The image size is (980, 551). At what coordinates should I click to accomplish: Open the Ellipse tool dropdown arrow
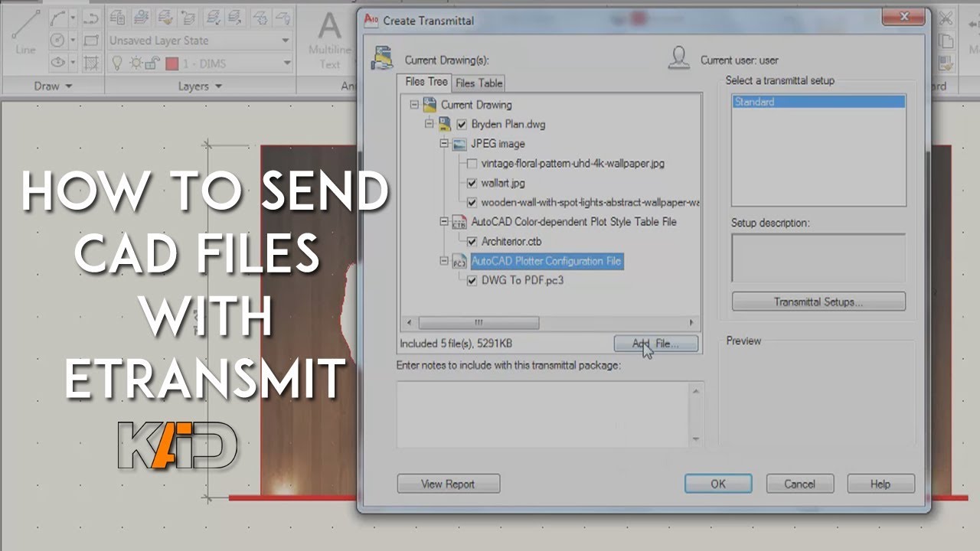pyautogui.click(x=73, y=63)
